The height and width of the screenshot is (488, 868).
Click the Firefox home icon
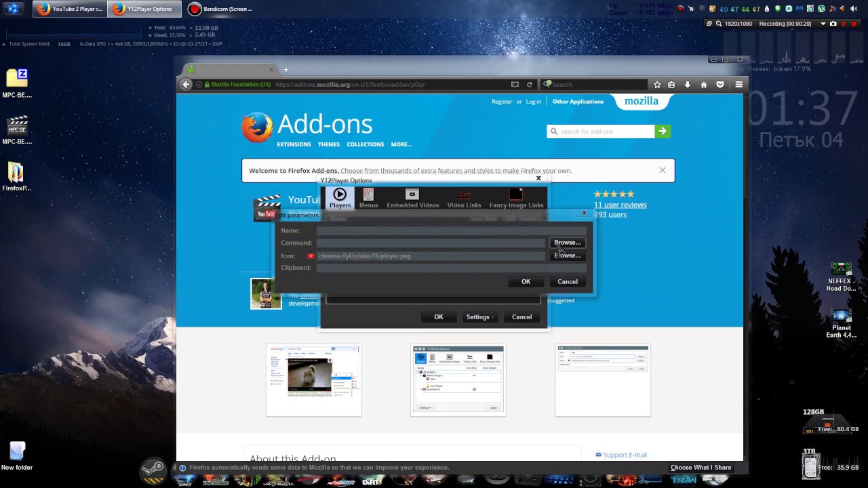(703, 85)
